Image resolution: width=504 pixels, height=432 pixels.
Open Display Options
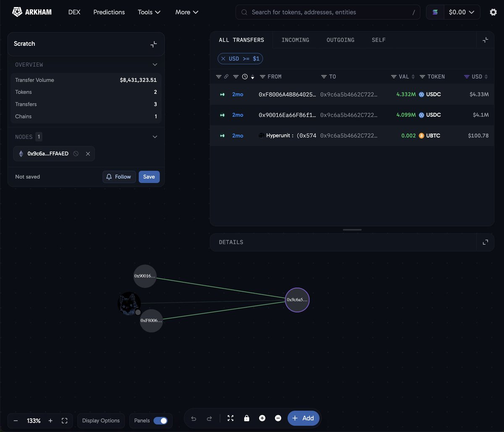[x=101, y=421]
